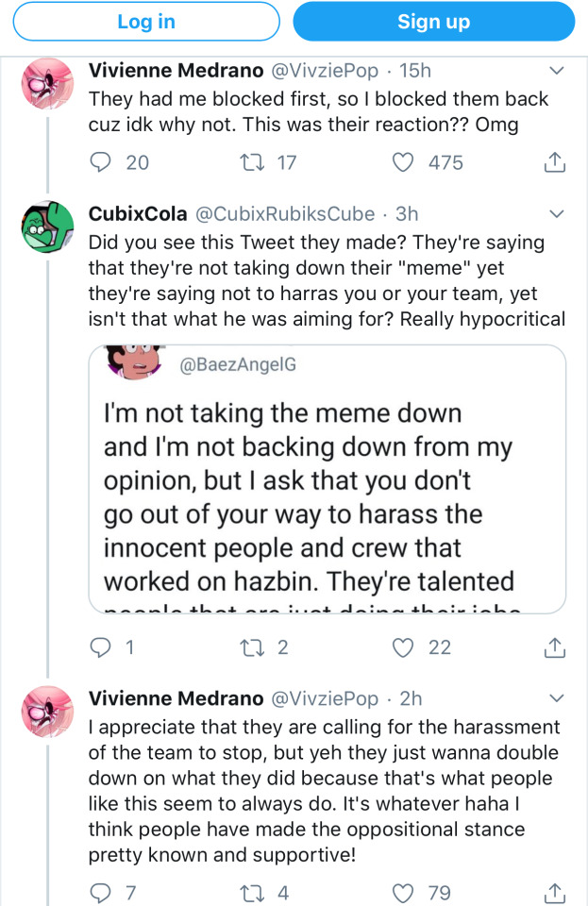Like the tweet with 79 likes

403,891
